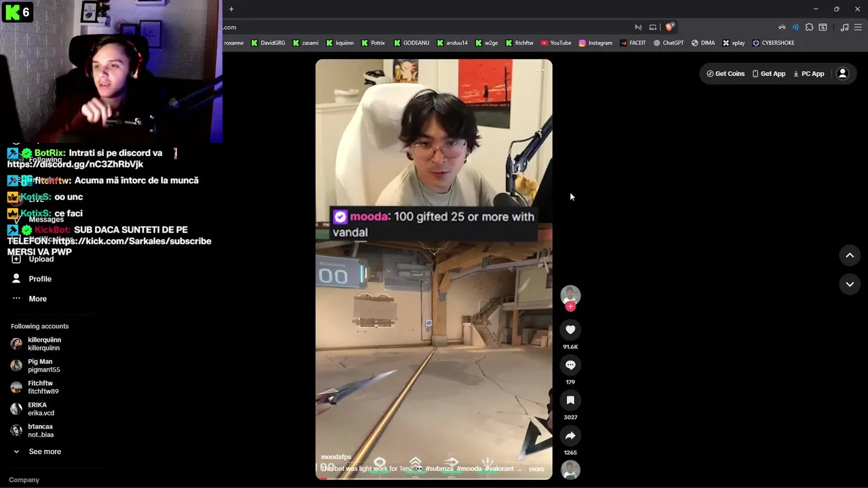The height and width of the screenshot is (488, 868).
Task: Follow creator via red plus badge
Action: point(570,306)
